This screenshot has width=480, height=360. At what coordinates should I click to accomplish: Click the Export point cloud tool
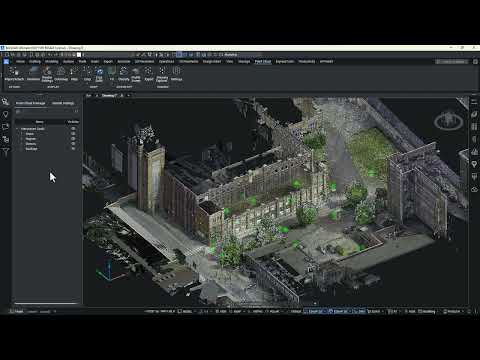tap(149, 74)
